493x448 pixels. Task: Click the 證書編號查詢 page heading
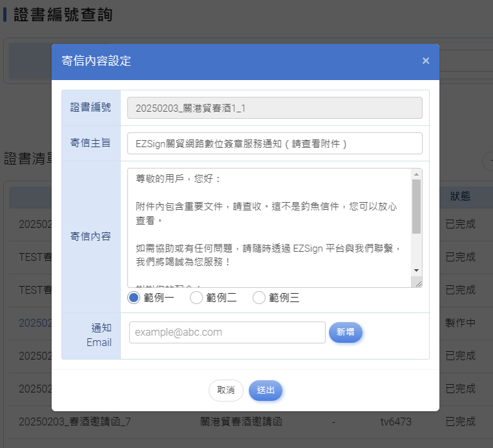[x=63, y=14]
